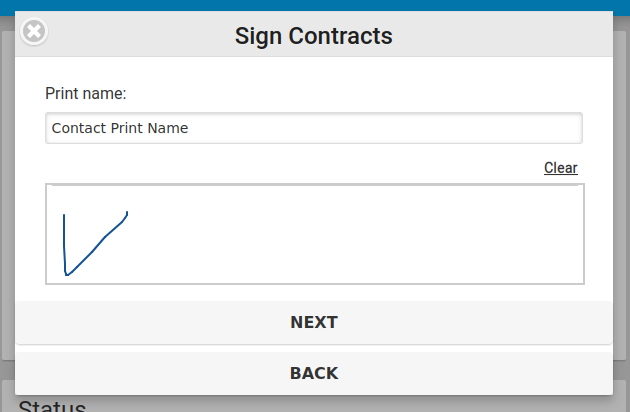Click the blue header bar above dialog
Screen dimensions: 630x412
[x=314, y=5]
